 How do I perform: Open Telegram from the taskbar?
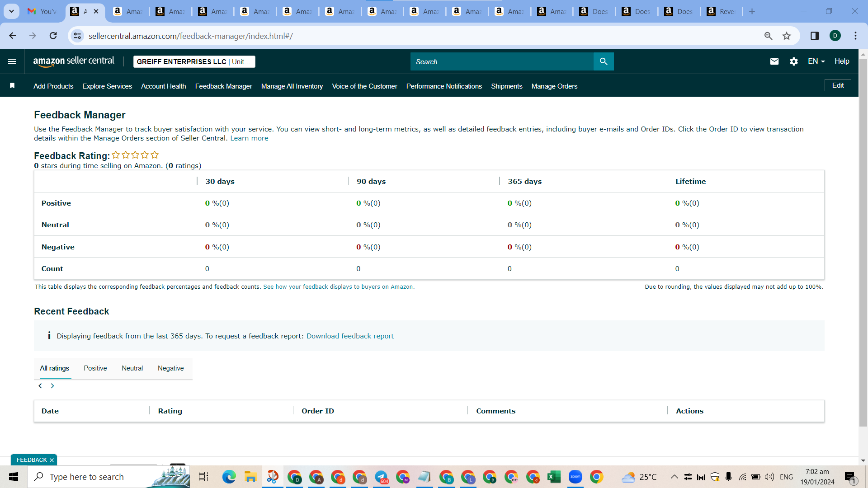coord(381,477)
